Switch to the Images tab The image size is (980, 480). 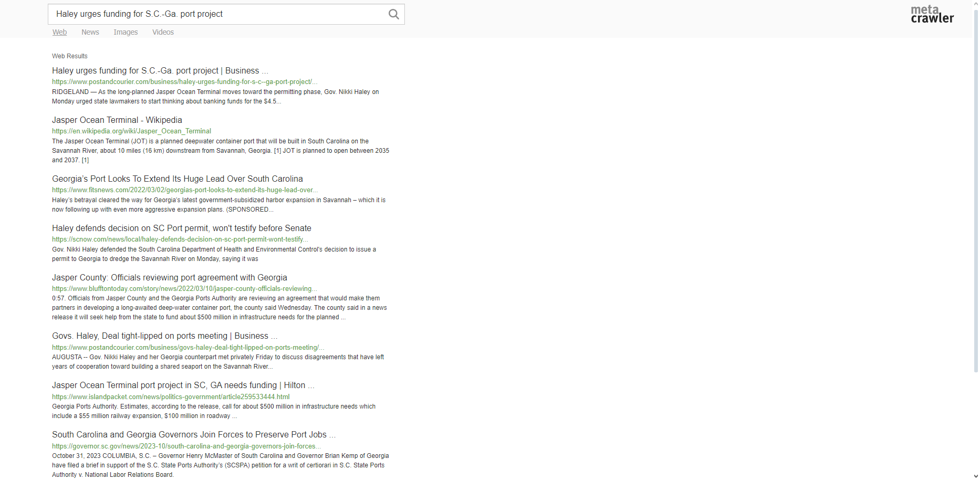(x=126, y=32)
